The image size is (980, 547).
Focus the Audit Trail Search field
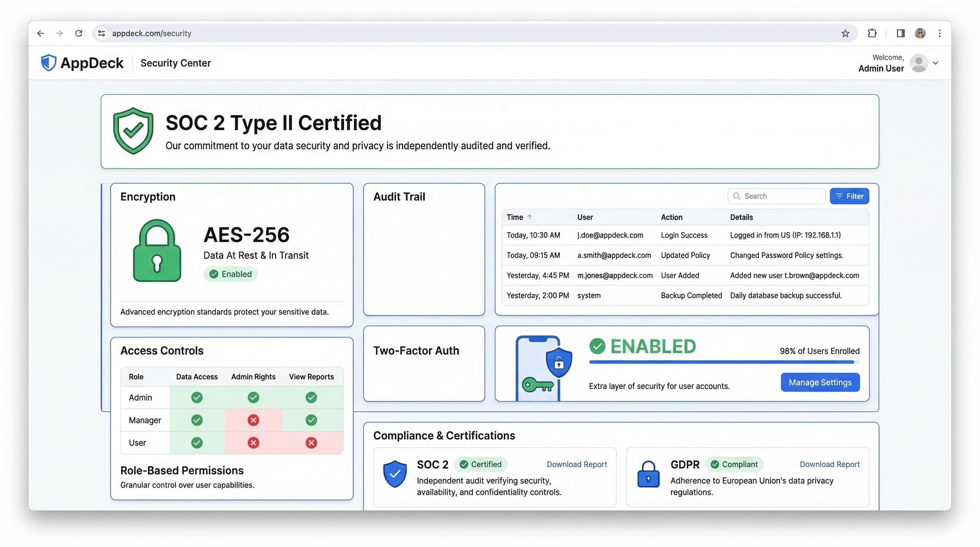[x=776, y=196]
